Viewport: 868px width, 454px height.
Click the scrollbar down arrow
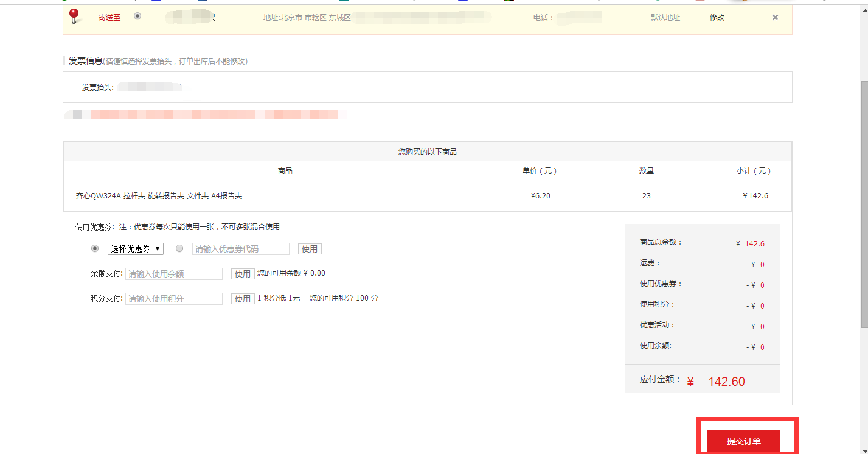coord(863,449)
